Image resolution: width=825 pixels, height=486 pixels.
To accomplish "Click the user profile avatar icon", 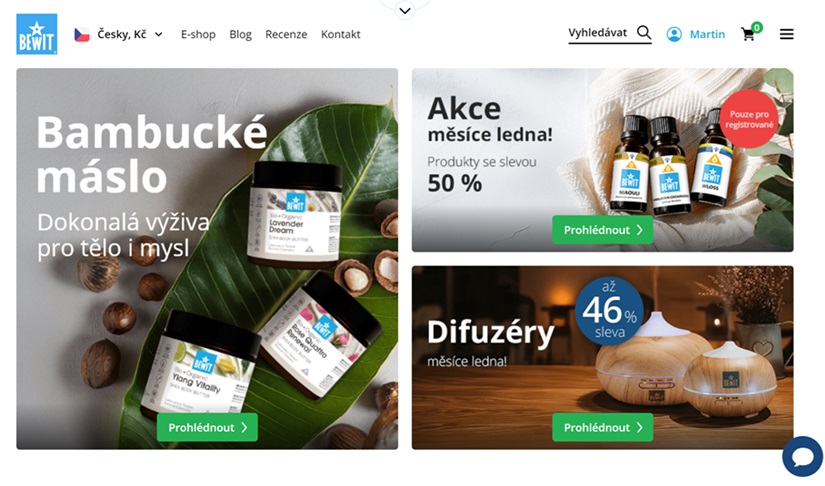I will pyautogui.click(x=674, y=34).
